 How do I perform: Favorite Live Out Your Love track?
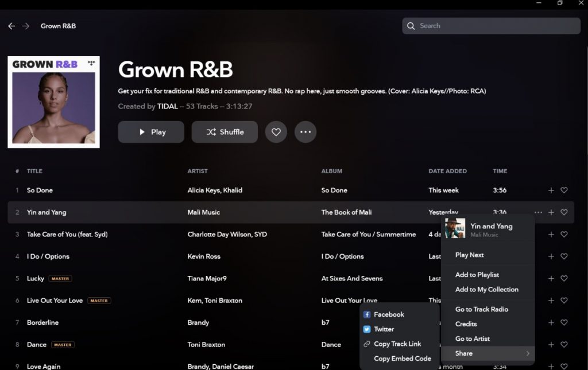[564, 301]
